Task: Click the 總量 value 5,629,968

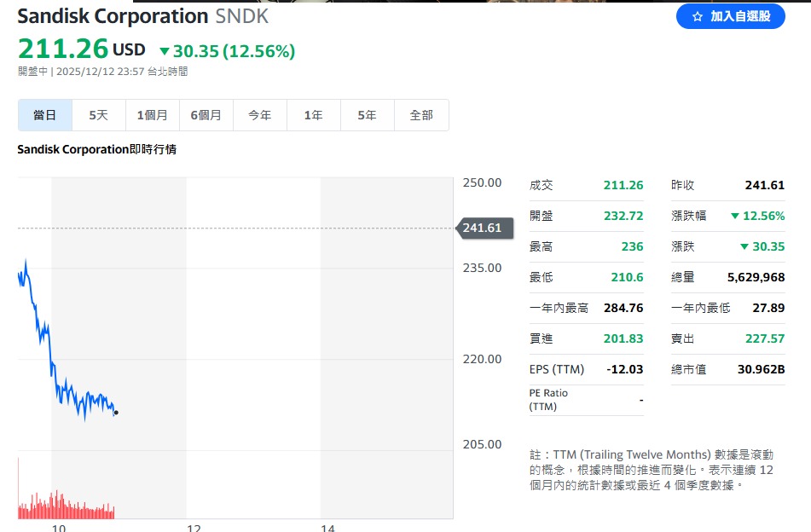Action: click(756, 277)
